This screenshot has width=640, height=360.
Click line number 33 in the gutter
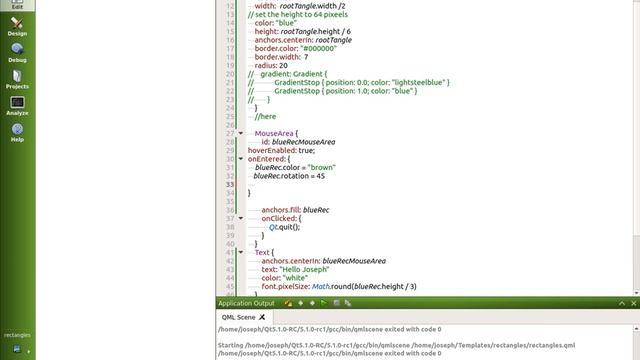coord(230,184)
